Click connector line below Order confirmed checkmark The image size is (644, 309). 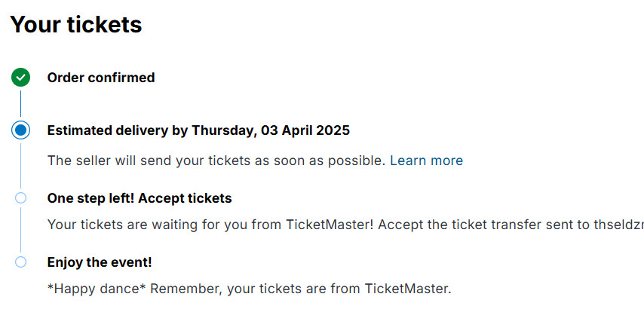tap(21, 104)
